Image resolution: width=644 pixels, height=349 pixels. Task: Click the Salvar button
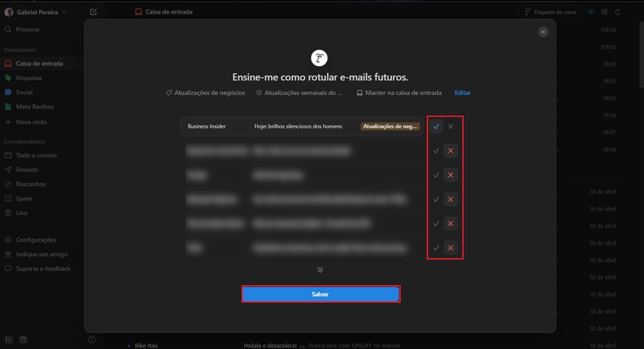(320, 295)
